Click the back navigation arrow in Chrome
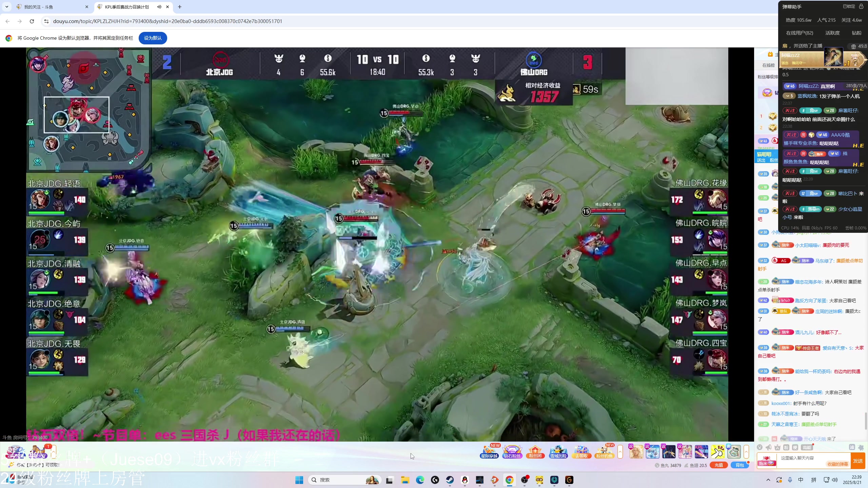 [x=7, y=21]
